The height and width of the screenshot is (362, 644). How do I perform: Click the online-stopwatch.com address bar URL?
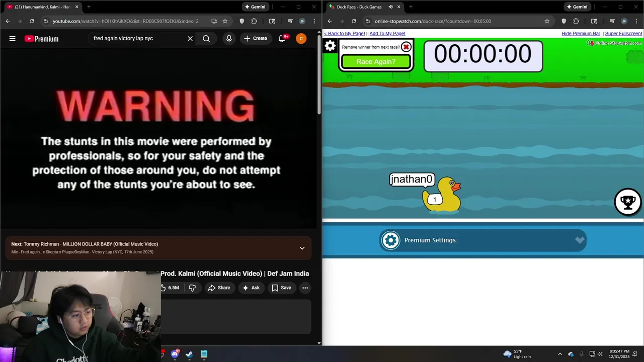(x=433, y=21)
